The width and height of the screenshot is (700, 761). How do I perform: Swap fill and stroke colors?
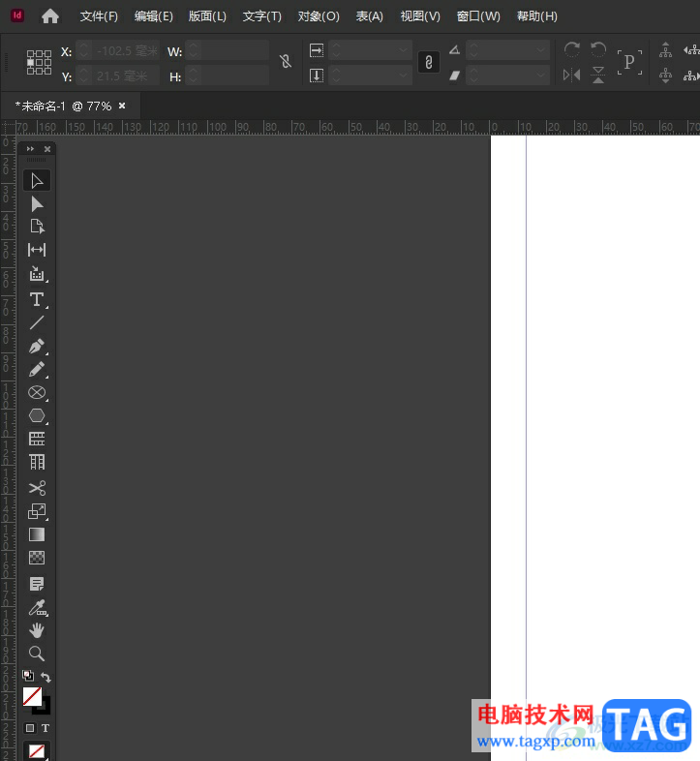pos(46,677)
